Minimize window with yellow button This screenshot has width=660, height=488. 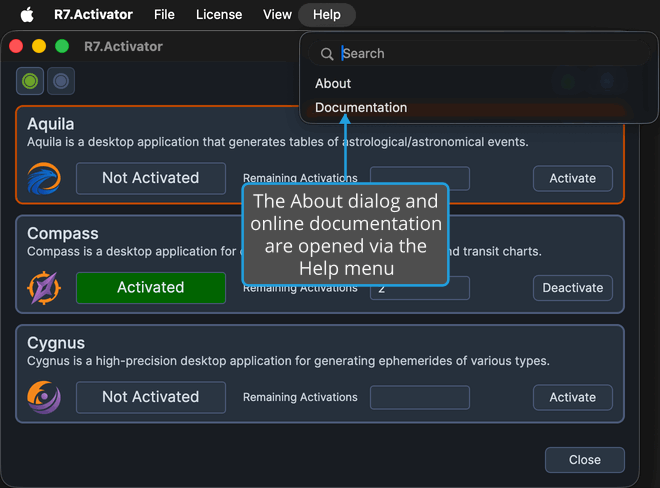[39, 46]
